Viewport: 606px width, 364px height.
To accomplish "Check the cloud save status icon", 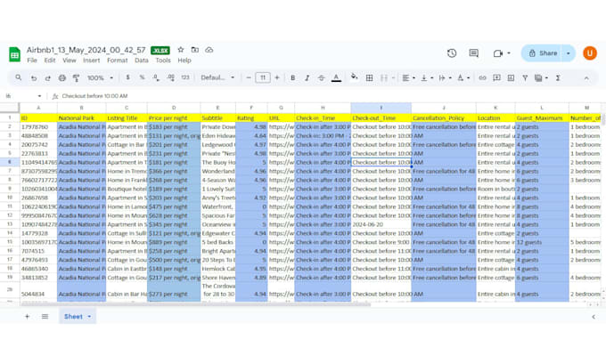I will click(209, 50).
